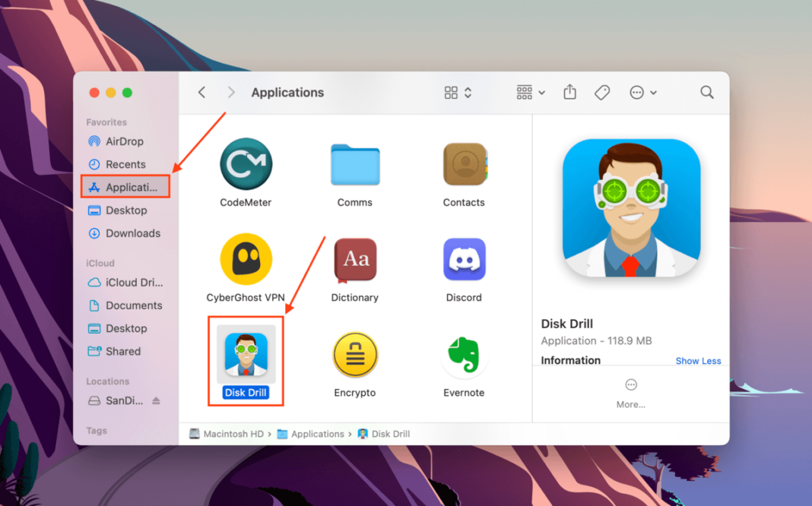Go to Applications in the sidebar
Image resolution: width=812 pixels, height=506 pixels.
point(126,187)
